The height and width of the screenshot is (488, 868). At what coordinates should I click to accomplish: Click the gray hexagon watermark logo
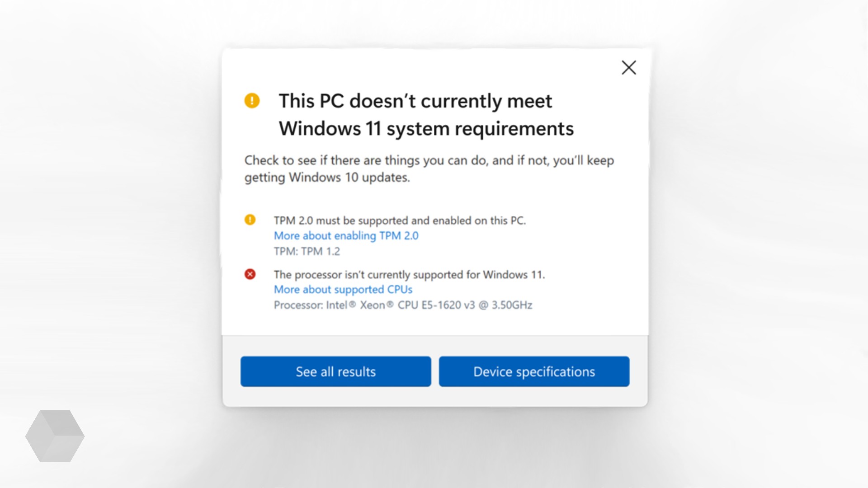(x=55, y=436)
